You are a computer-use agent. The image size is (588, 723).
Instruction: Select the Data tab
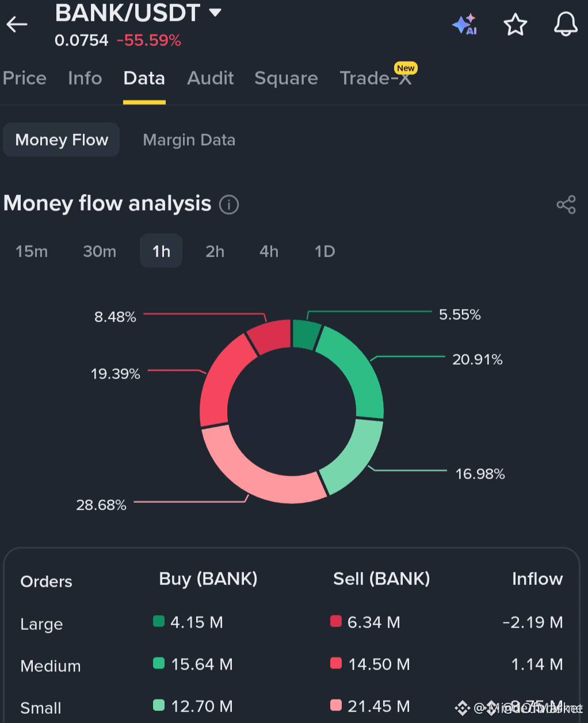coord(144,78)
